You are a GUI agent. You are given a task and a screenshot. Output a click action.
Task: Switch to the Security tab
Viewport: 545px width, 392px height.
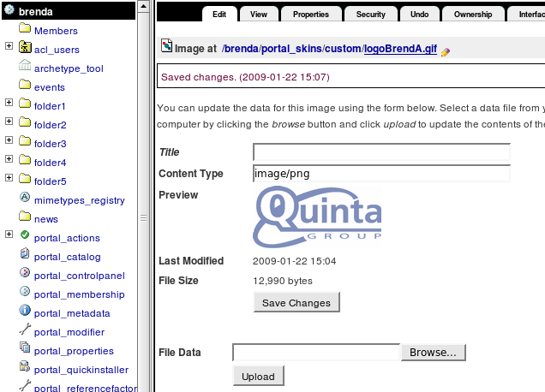point(370,15)
